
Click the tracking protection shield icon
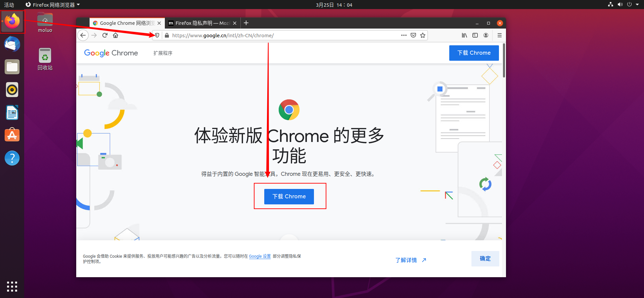click(157, 35)
